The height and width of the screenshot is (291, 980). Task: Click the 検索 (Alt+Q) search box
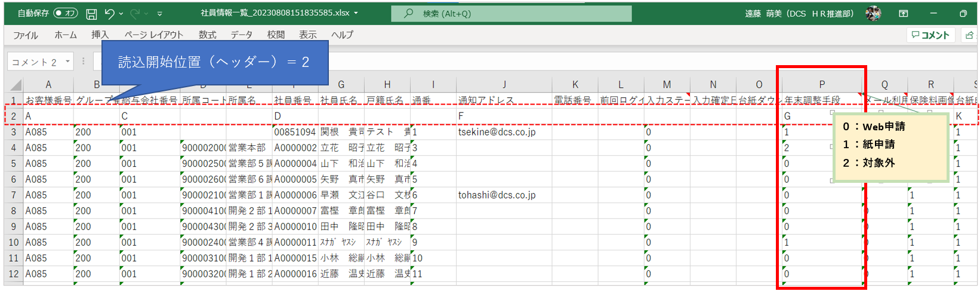[511, 13]
